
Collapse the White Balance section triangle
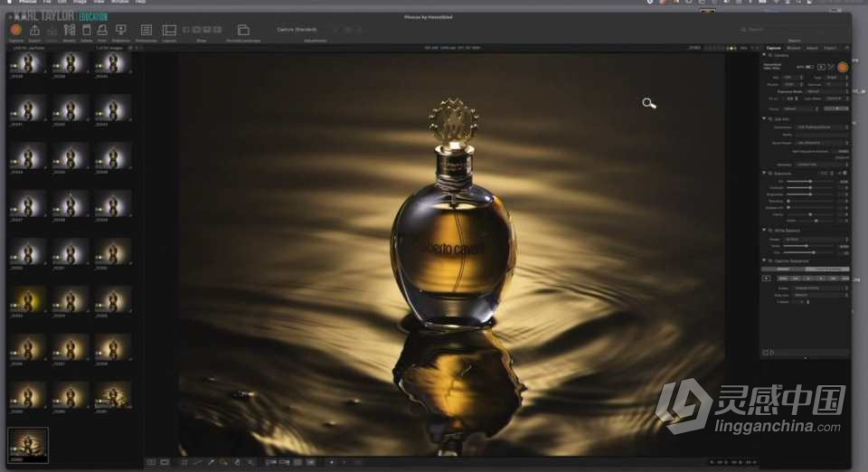[764, 230]
